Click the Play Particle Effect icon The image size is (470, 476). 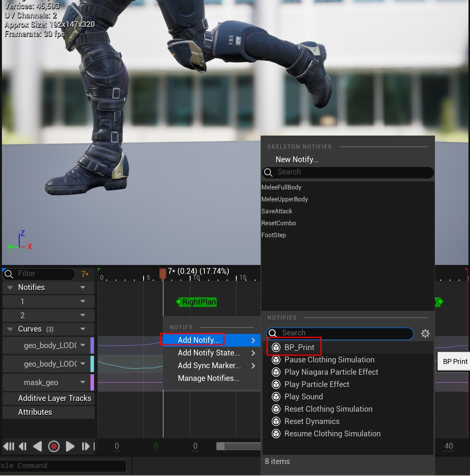point(276,384)
